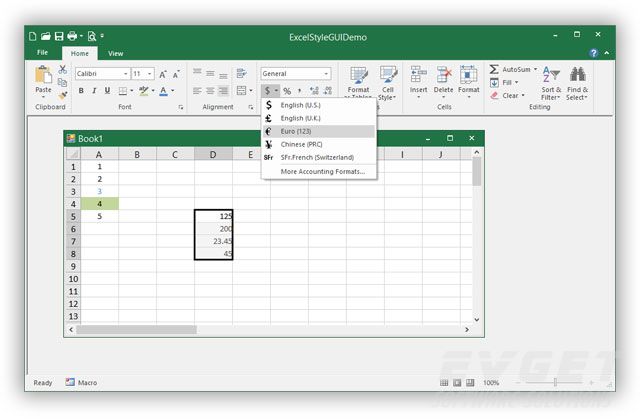Click the Open folder icon in quick access
Viewport: 640px width, 420px height.
(45, 37)
